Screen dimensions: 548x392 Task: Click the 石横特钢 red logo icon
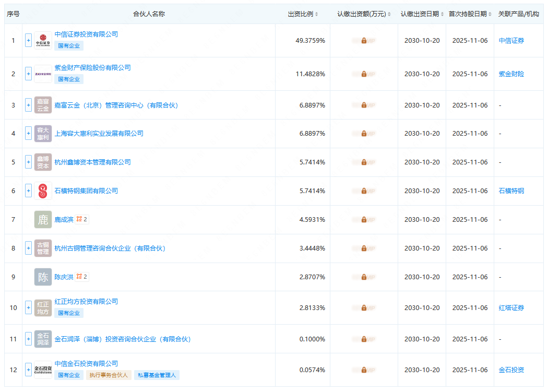pos(43,191)
